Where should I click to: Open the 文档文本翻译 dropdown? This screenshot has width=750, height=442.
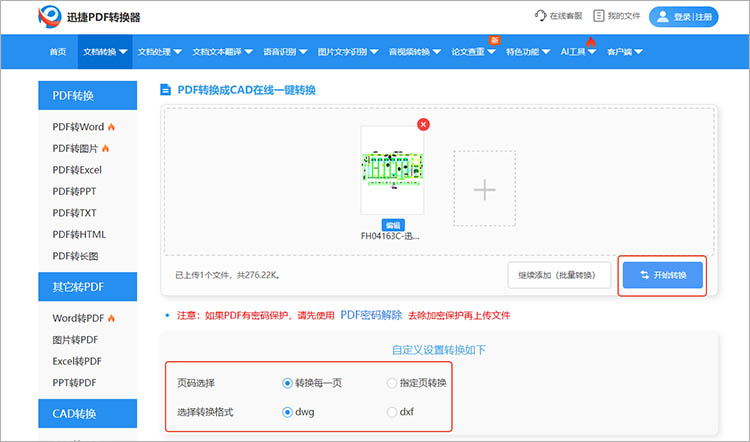pyautogui.click(x=222, y=52)
